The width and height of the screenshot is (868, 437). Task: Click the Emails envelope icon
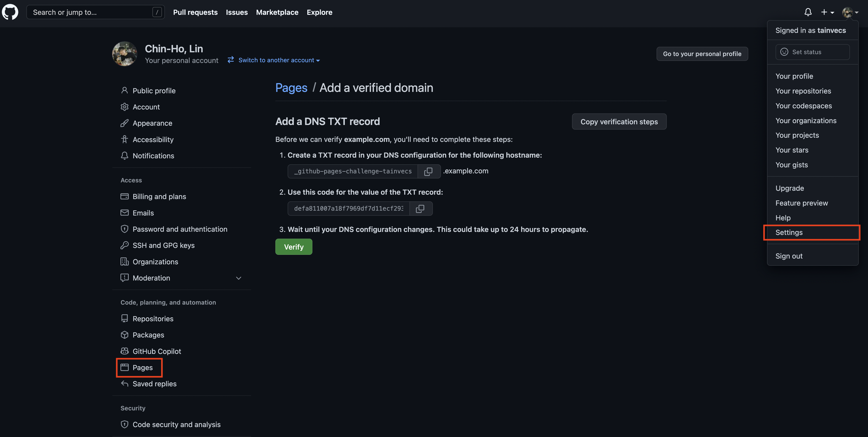click(124, 212)
